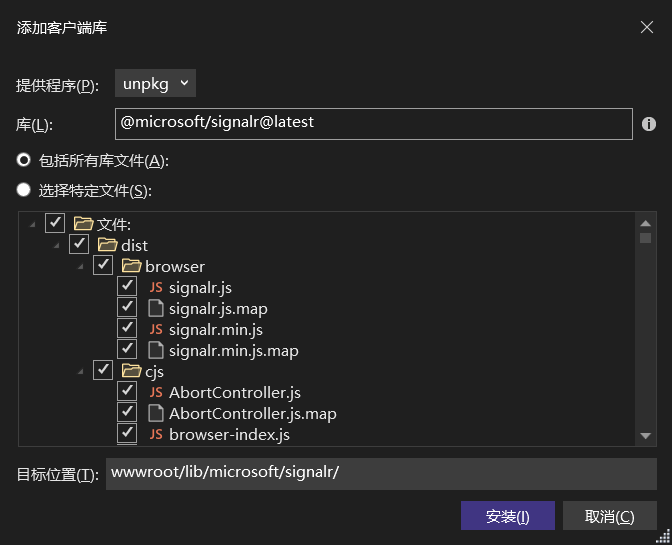The height and width of the screenshot is (545, 672).
Task: Uncheck the dist folder checkbox
Action: click(79, 244)
